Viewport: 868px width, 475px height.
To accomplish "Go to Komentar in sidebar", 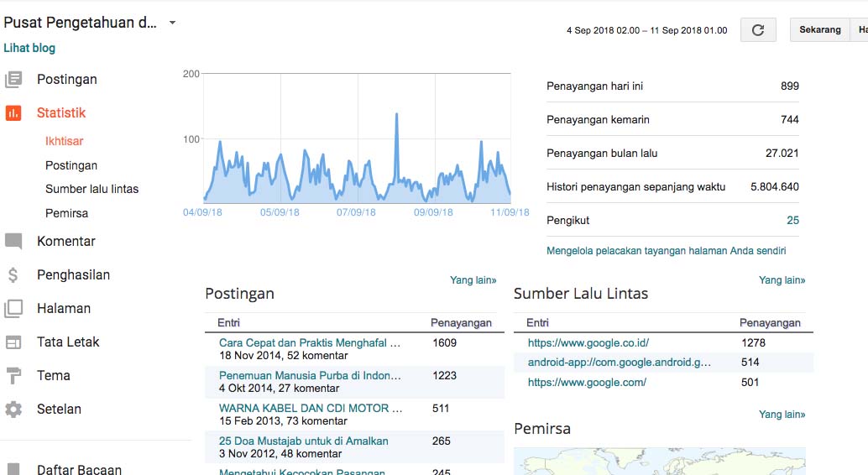I will [x=65, y=242].
